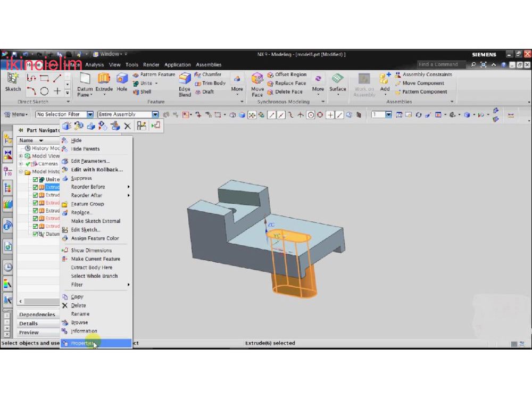Launch the Extrude feature tool
This screenshot has height=399, width=532.
click(x=104, y=82)
